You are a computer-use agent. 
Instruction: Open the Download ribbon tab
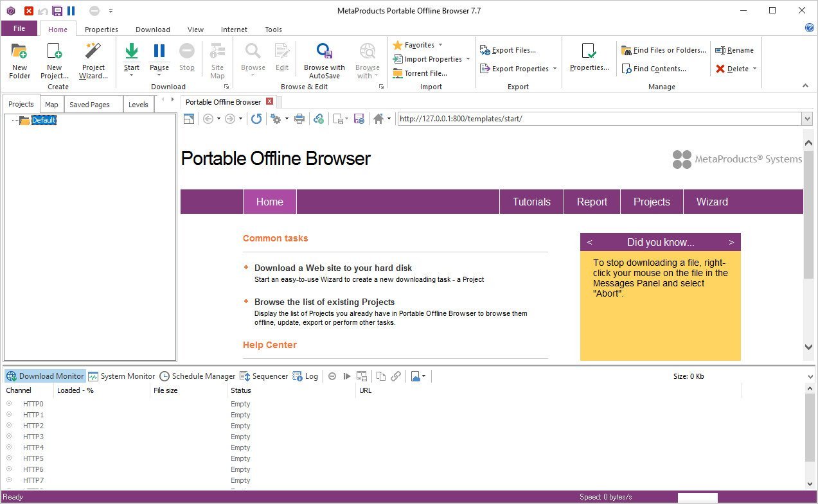(153, 30)
